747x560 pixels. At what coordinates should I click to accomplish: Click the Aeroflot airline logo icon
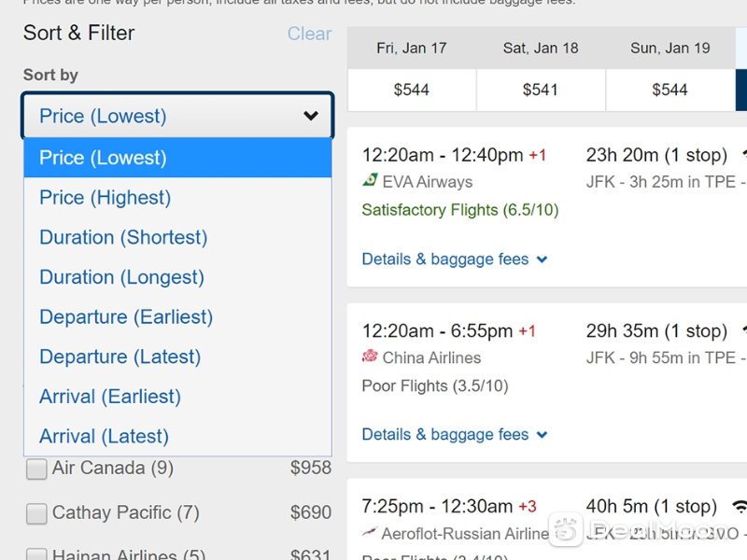[370, 533]
